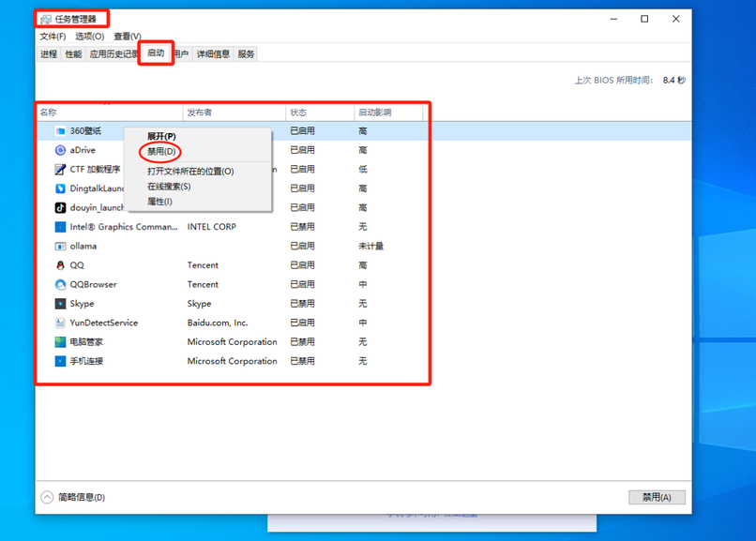The width and height of the screenshot is (756, 541).
Task: Click the DingtalkLauncher icon
Action: click(x=60, y=188)
